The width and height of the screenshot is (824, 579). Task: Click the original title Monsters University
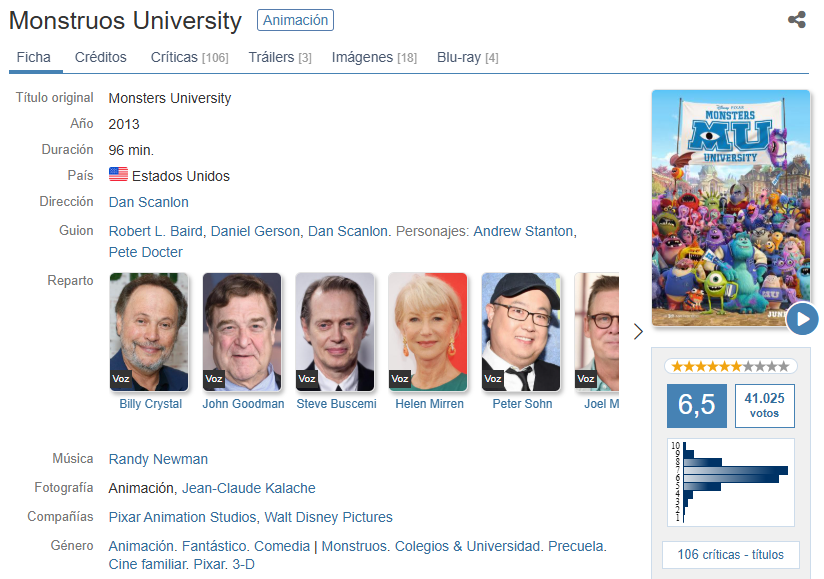pyautogui.click(x=170, y=98)
